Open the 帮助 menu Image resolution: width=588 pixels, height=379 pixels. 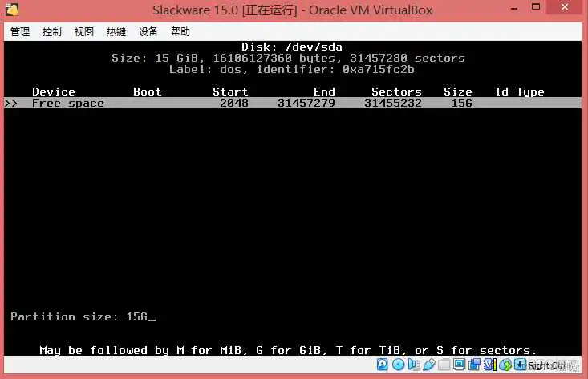point(180,32)
